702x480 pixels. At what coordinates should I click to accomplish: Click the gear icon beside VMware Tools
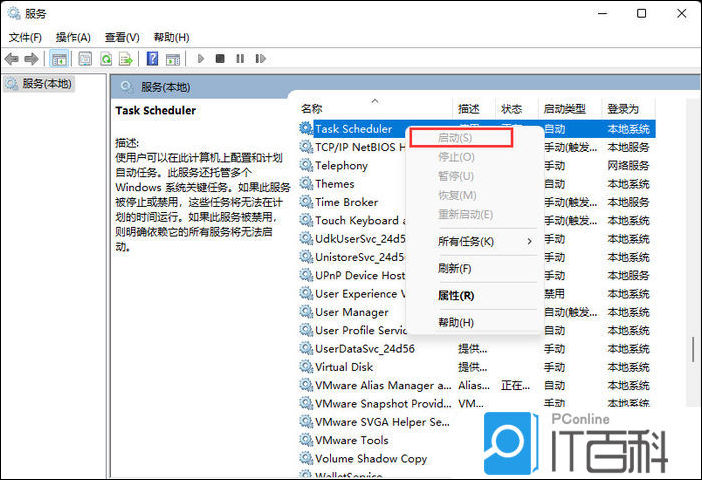pyautogui.click(x=306, y=440)
